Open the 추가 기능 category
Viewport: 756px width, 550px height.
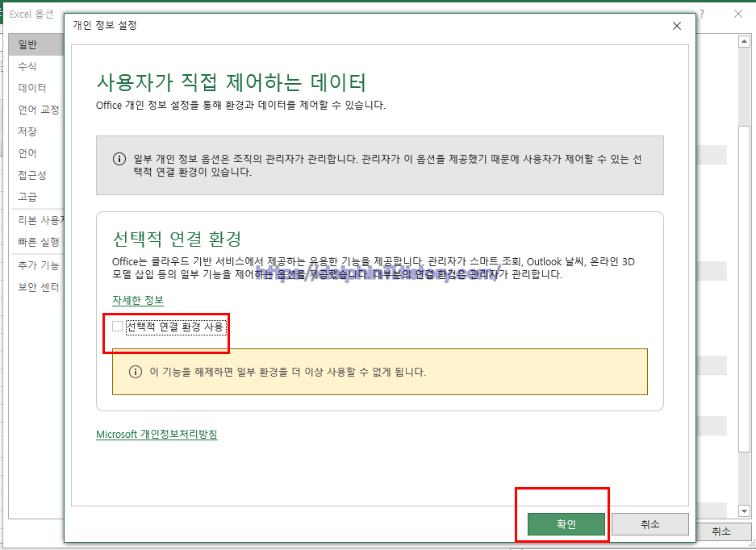point(36,265)
